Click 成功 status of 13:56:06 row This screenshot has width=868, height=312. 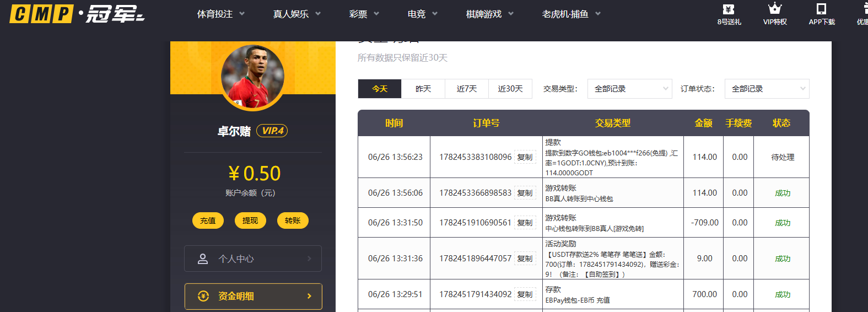coord(783,193)
